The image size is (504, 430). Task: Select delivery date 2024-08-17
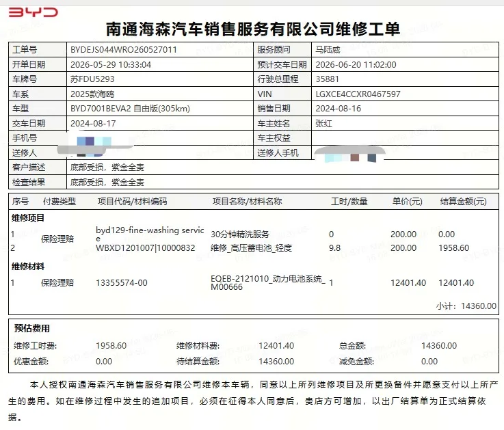(x=93, y=124)
